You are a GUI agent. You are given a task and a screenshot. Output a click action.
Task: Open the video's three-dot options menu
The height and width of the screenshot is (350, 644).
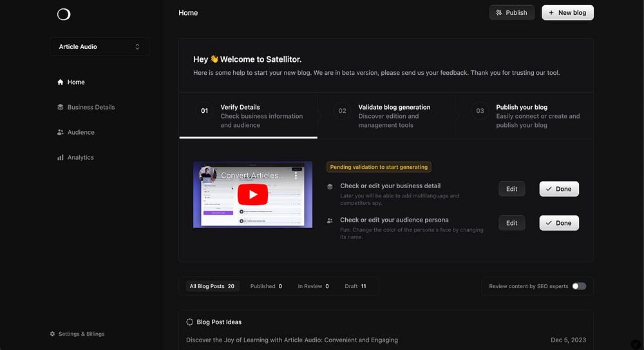coord(296,175)
